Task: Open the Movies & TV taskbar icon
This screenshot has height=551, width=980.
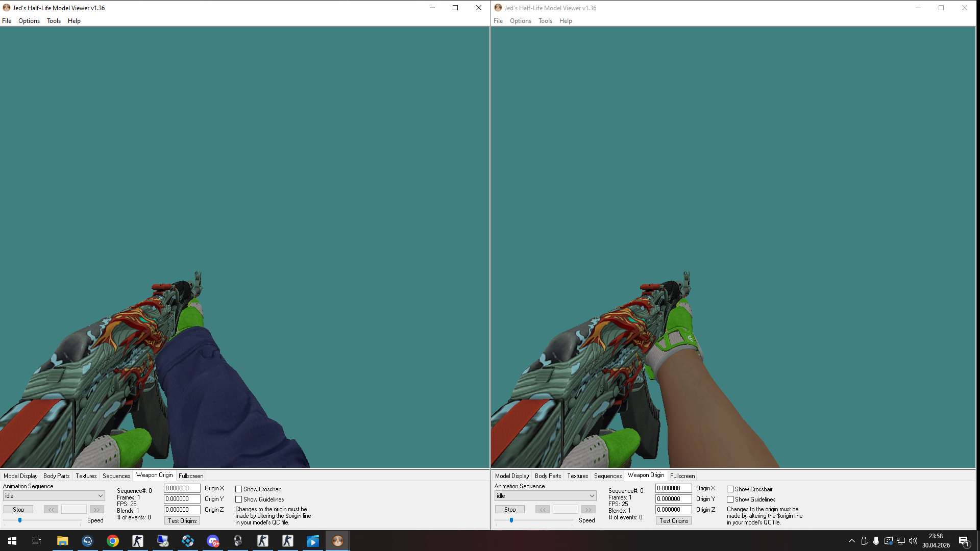Action: 312,541
